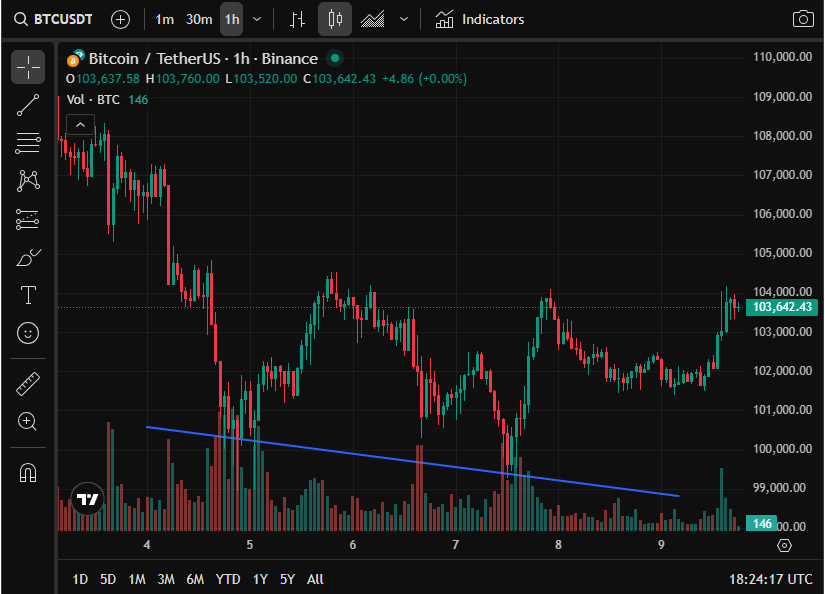Image resolution: width=825 pixels, height=594 pixels.
Task: Select the XABCD pattern tool
Action: [28, 180]
